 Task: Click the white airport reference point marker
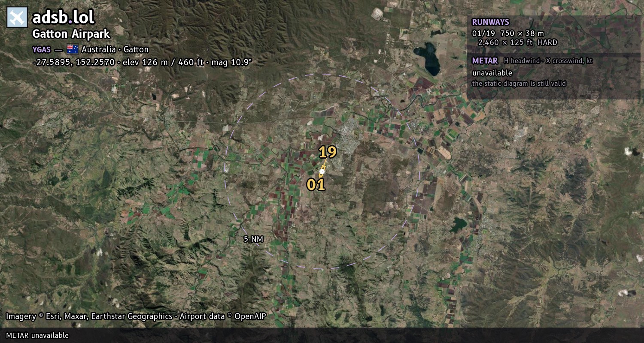pos(322,171)
